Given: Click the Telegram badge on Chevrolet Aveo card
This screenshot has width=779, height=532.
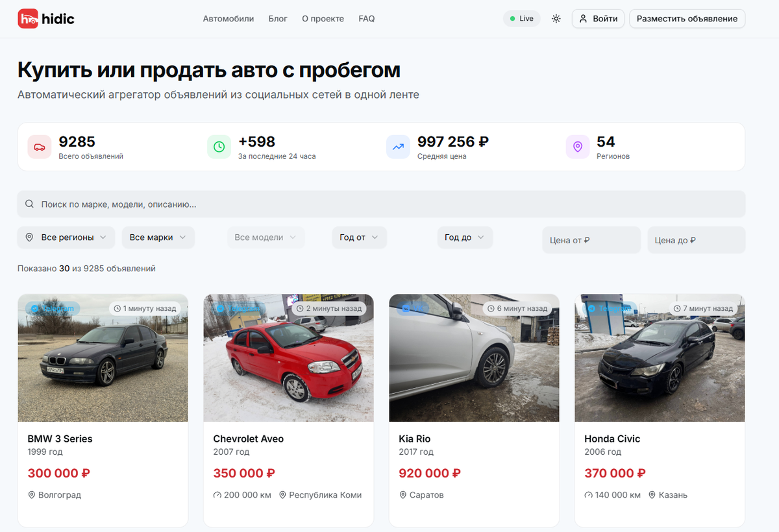Looking at the screenshot, I should click(238, 308).
